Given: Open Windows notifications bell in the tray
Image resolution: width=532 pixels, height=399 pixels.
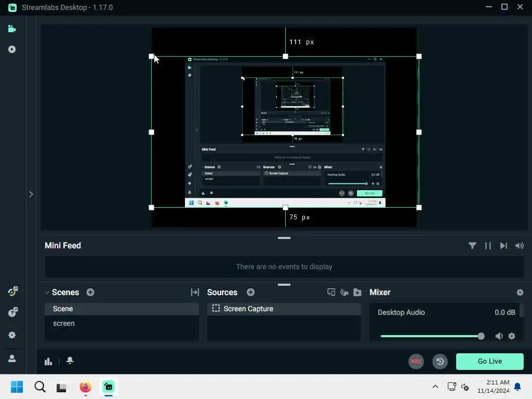Looking at the screenshot, I should coord(518,387).
